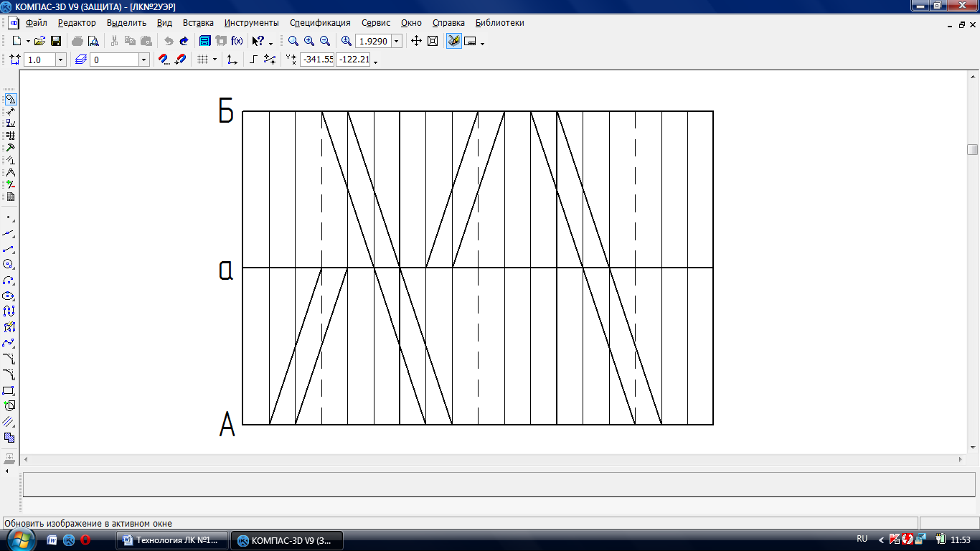Select the Circle tool

point(9,264)
